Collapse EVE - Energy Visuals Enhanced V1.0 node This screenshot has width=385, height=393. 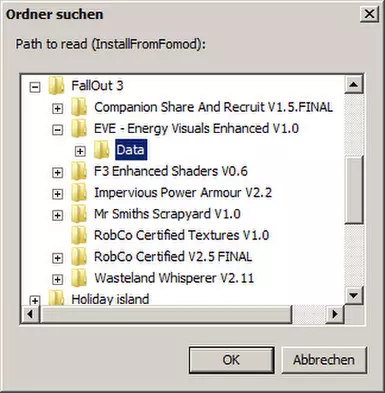coord(57,130)
